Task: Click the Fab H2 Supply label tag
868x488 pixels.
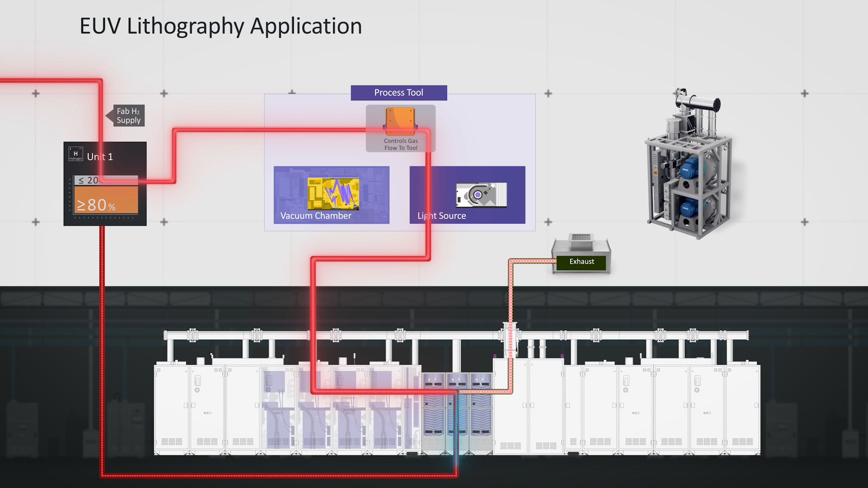Action: click(x=128, y=116)
